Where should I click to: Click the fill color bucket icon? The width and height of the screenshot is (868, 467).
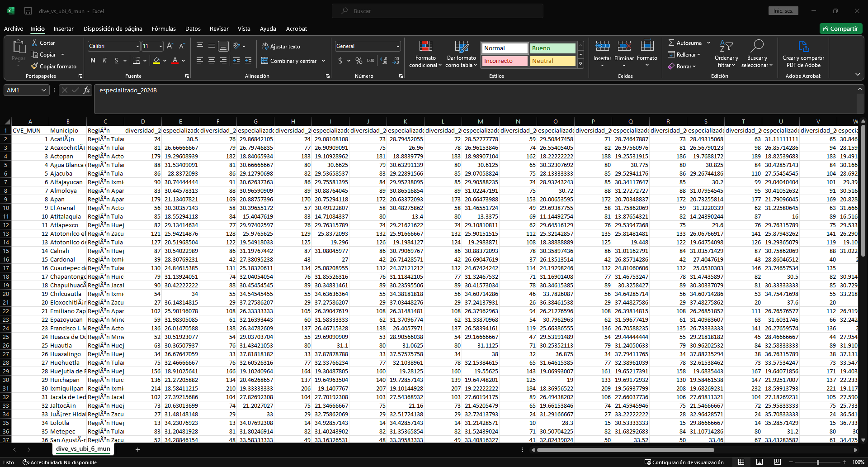[x=156, y=61]
